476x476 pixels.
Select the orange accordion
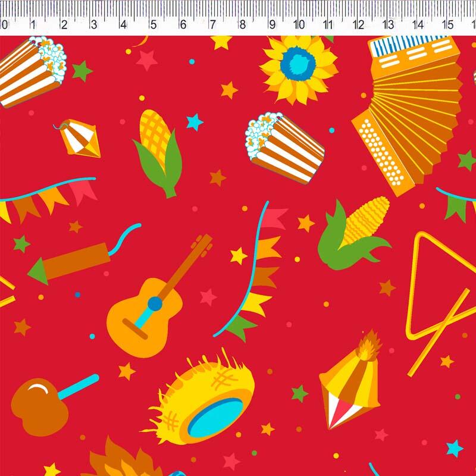point(411,113)
